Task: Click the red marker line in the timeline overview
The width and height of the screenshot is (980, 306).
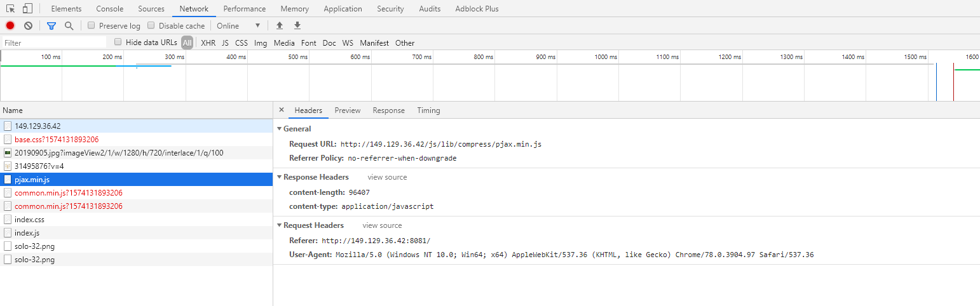Action: 953,82
